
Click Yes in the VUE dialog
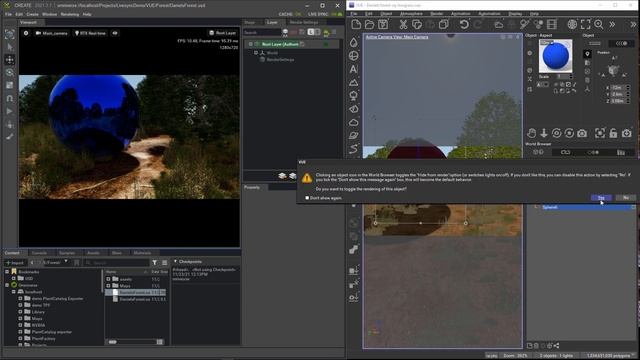point(601,198)
